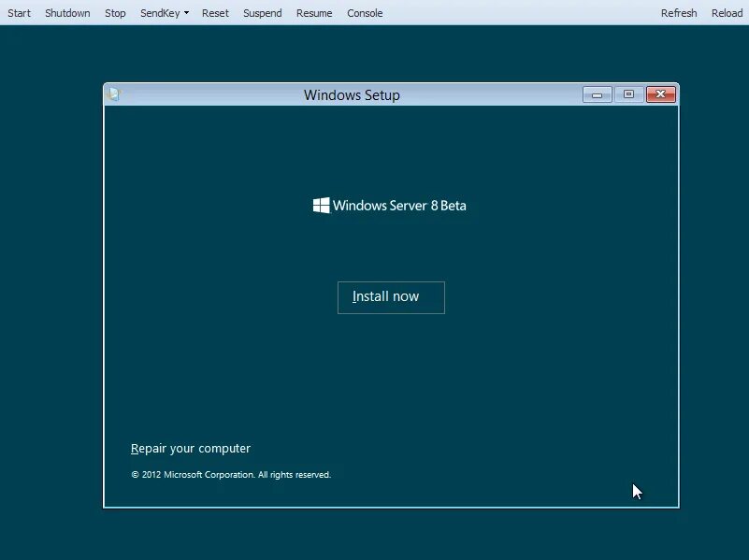Close the Windows Setup window
The height and width of the screenshot is (560, 749).
(x=660, y=94)
